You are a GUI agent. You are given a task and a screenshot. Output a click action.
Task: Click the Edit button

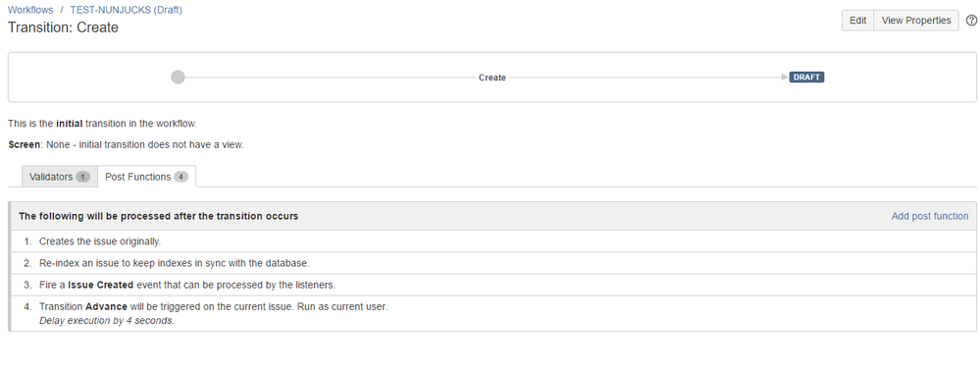857,20
